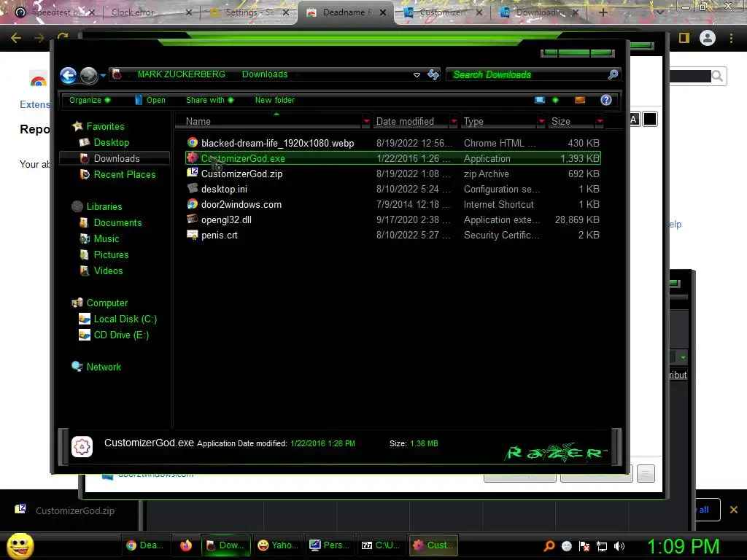Open Videos library

click(x=108, y=271)
